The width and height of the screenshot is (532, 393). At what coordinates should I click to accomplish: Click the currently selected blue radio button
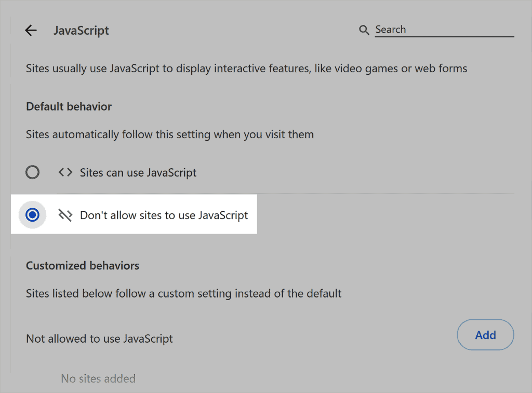32,215
